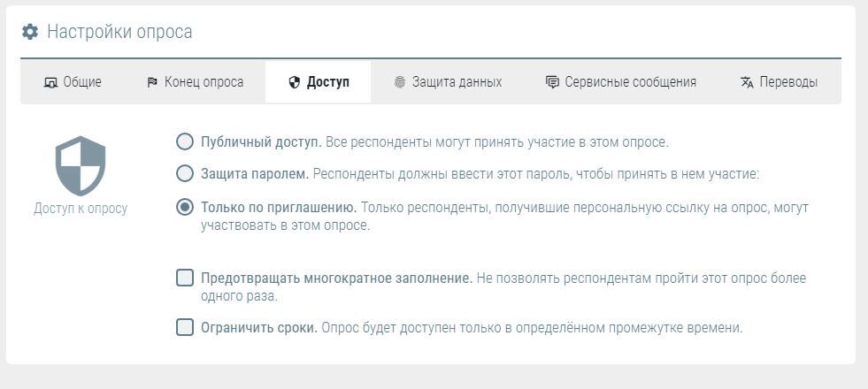868x389 pixels.
Task: Click the Доступ к опросу caption
Action: point(81,210)
